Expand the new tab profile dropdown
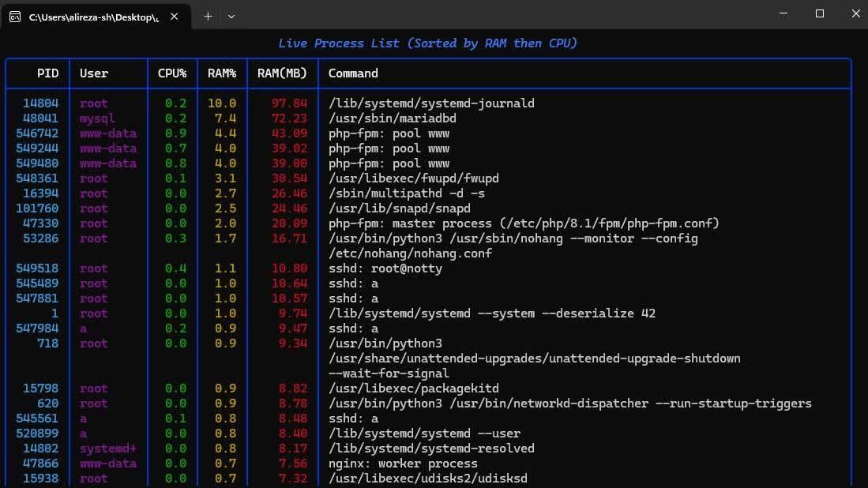868x488 pixels. [x=231, y=17]
